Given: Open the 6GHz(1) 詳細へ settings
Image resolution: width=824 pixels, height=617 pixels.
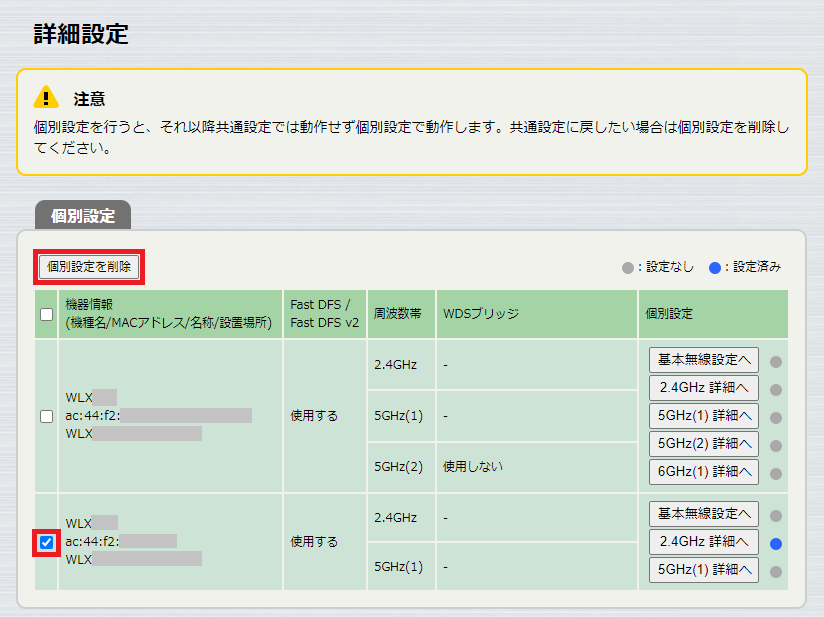Looking at the screenshot, I should 704,471.
